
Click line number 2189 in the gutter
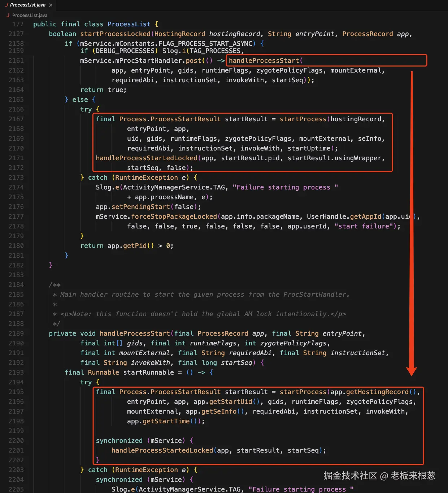16,333
